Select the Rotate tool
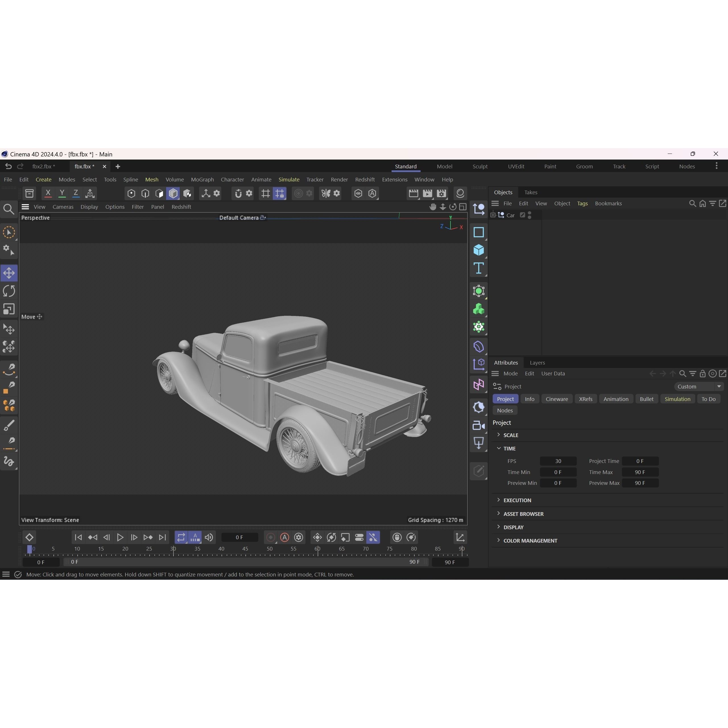Image resolution: width=728 pixels, height=728 pixels. tap(9, 291)
